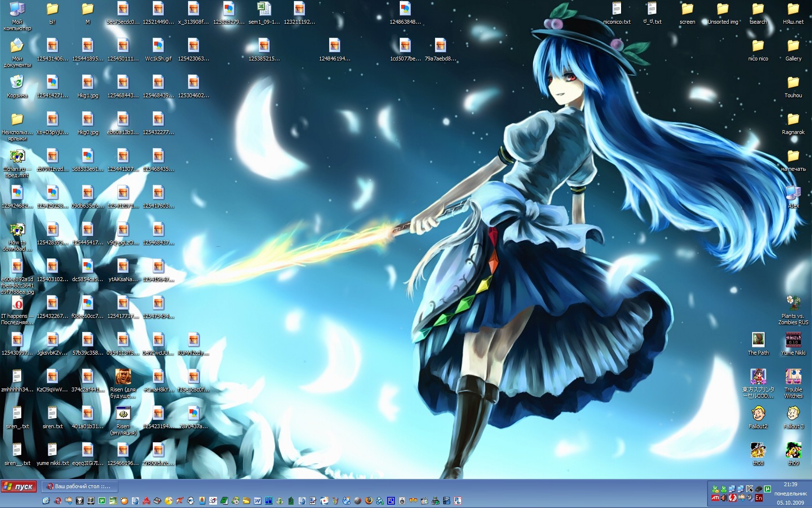The width and height of the screenshot is (812, 508).
Task: Open the folder named Ы!
Action: click(52, 13)
